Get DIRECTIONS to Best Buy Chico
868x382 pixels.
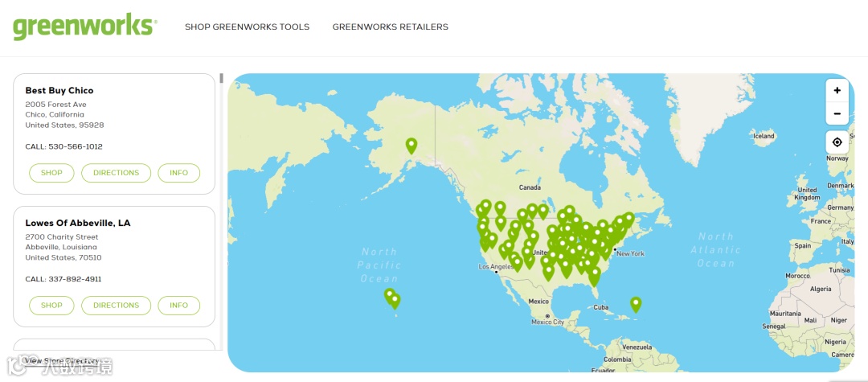pyautogui.click(x=117, y=173)
